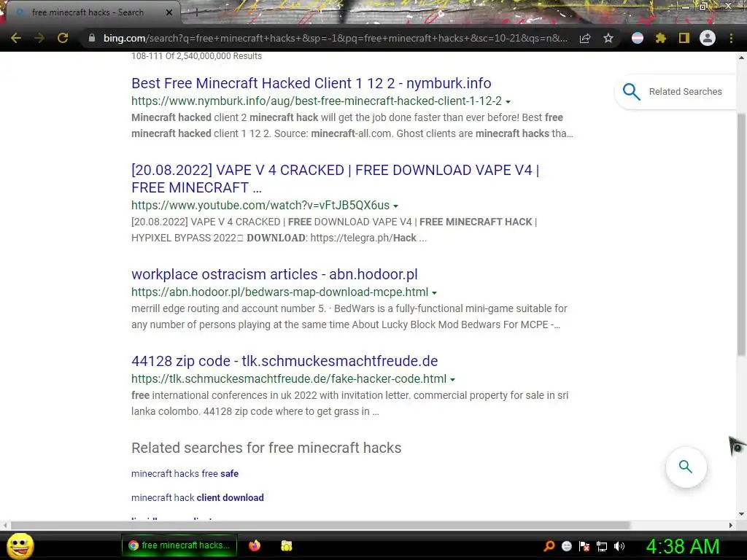This screenshot has height=560, width=747.
Task: Close the free minecraft hacks tab
Action: 169,12
